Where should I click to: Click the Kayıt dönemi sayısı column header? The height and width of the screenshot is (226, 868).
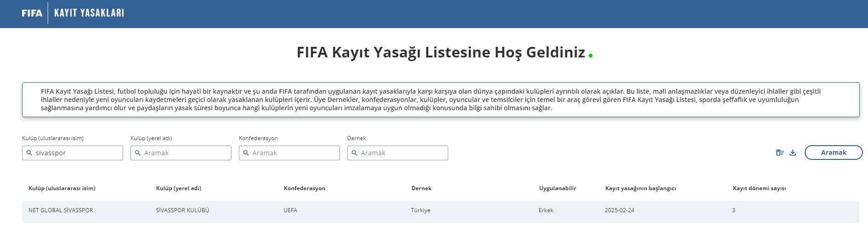click(759, 188)
